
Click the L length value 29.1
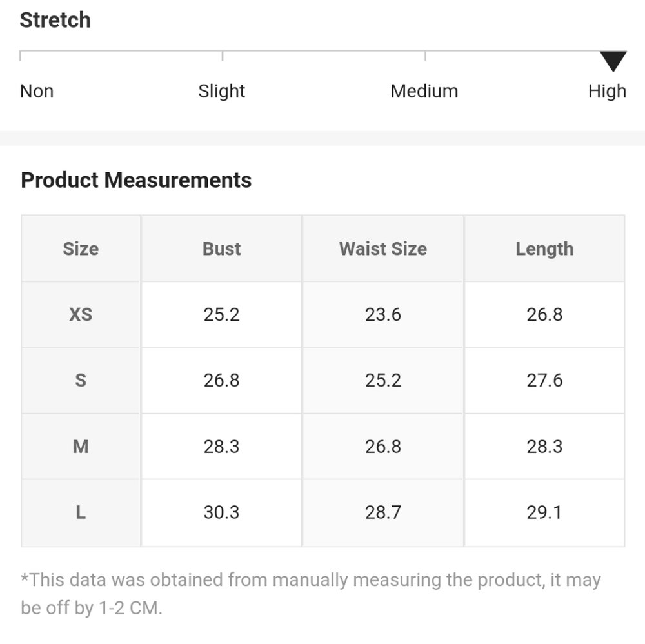tap(544, 512)
